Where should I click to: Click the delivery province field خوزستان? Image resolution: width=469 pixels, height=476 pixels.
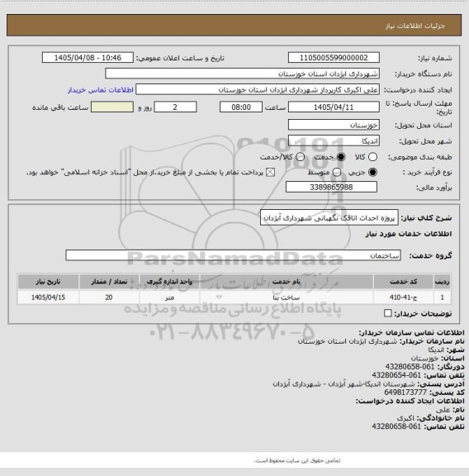click(x=334, y=125)
